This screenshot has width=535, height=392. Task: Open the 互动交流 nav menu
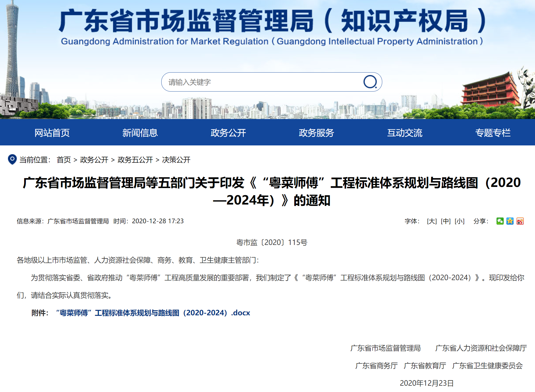pos(404,133)
